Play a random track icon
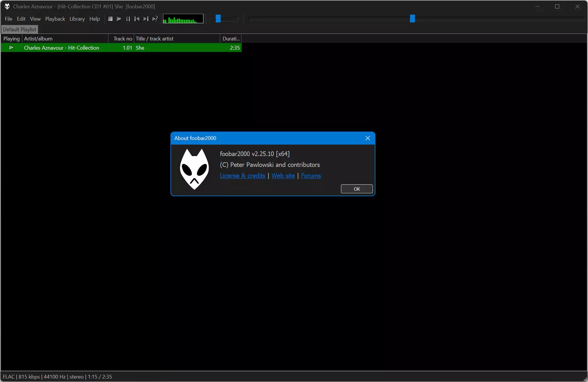The width and height of the screenshot is (588, 382). pyautogui.click(x=155, y=19)
